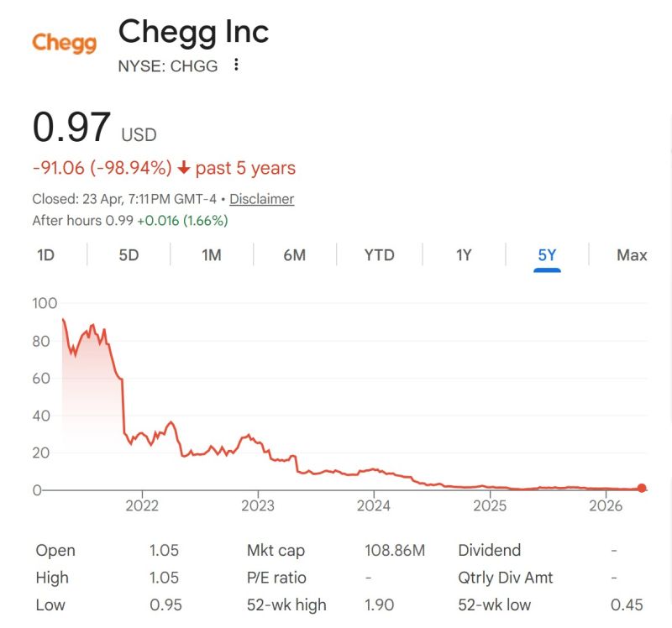This screenshot has height=628, width=672.
Task: Click the 0.97 USD current price
Action: [x=73, y=128]
